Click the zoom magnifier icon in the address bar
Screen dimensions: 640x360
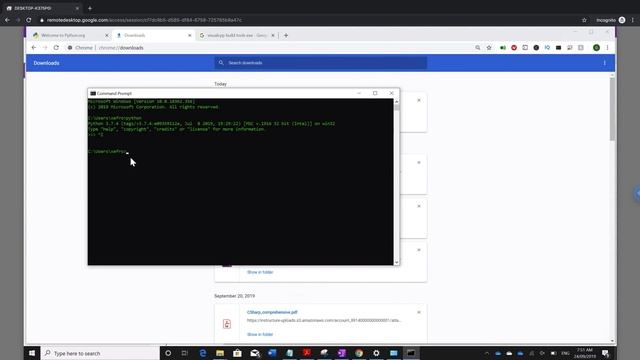(x=478, y=48)
